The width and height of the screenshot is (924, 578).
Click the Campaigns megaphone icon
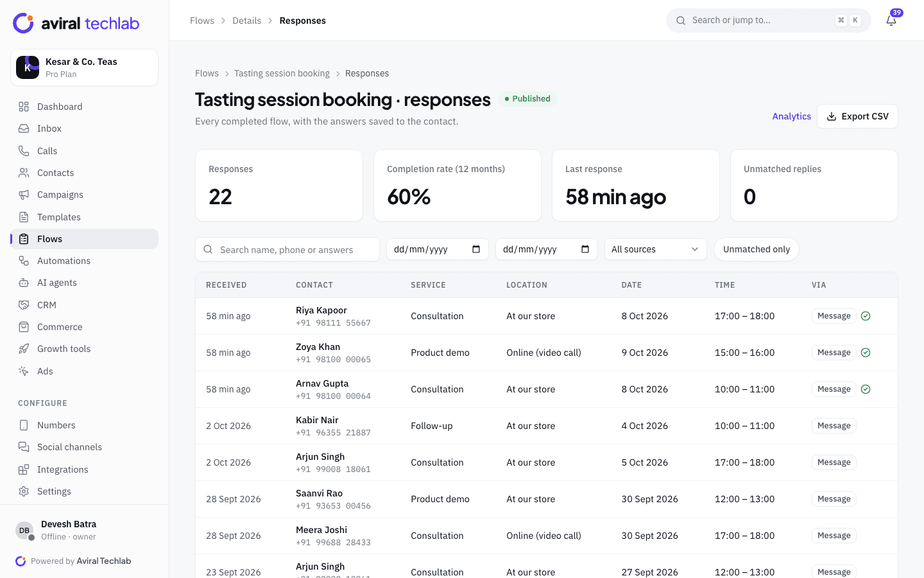pyautogui.click(x=24, y=195)
